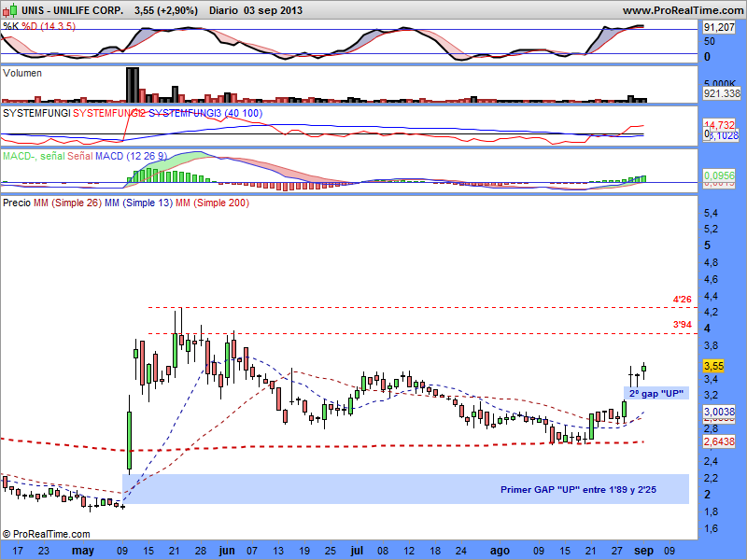Select the 4'26 resistance level label
The width and height of the screenshot is (747, 560).
[x=682, y=300]
